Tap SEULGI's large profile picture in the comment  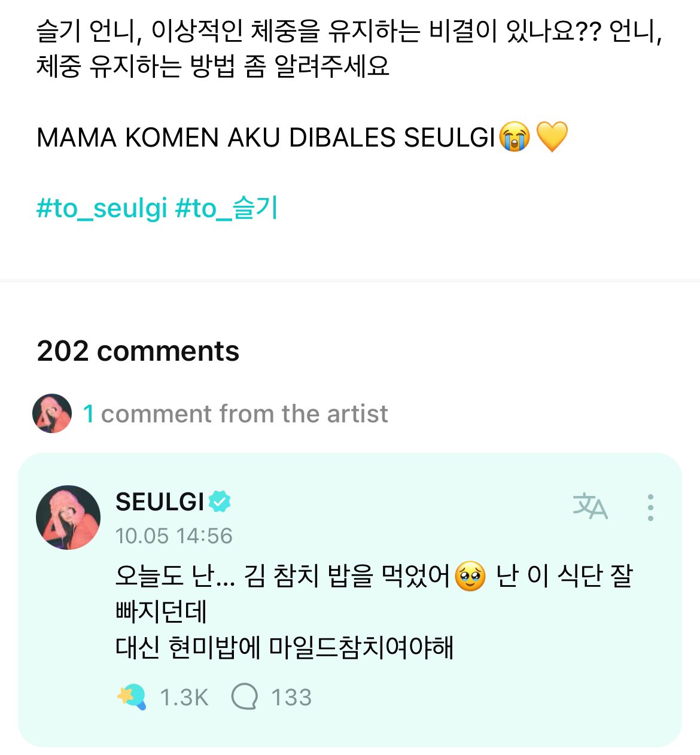(x=68, y=517)
